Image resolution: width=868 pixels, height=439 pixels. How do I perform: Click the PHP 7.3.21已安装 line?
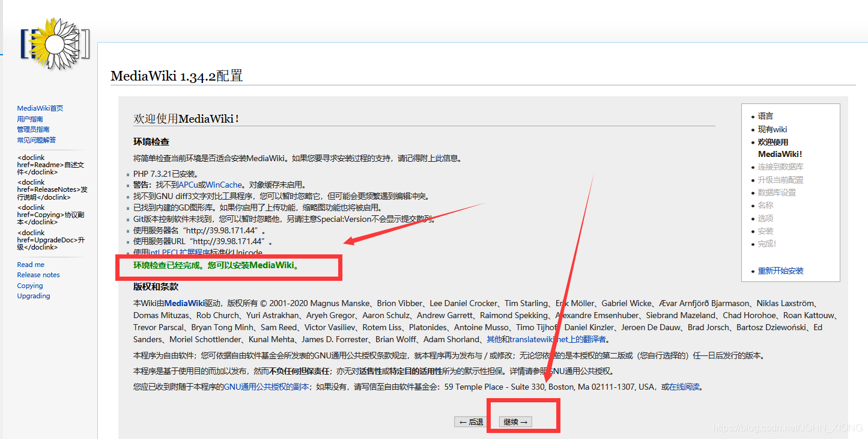tap(166, 174)
